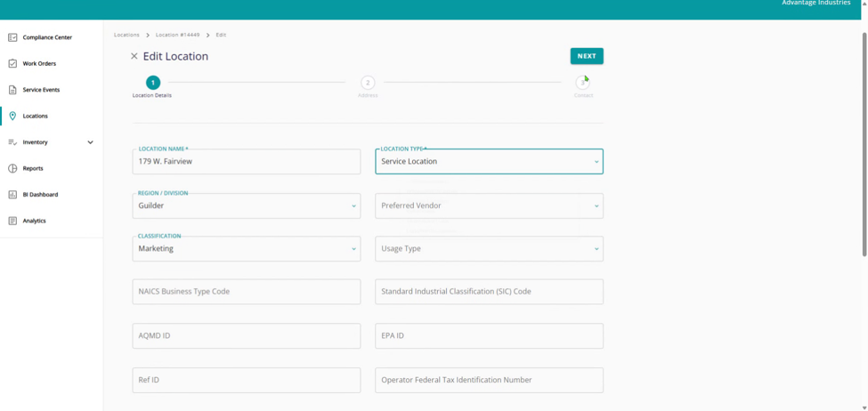The height and width of the screenshot is (411, 868).
Task: Click the Locations breadcrumb link
Action: coord(126,35)
